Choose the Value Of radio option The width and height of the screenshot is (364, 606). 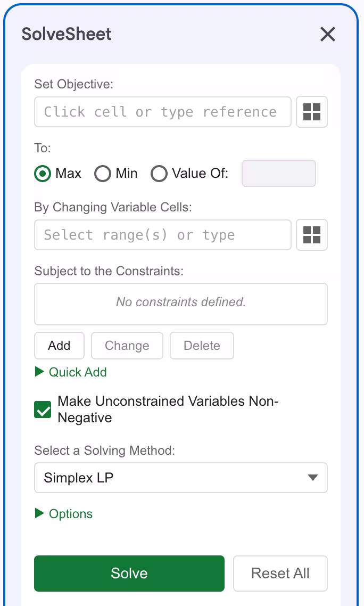click(159, 174)
